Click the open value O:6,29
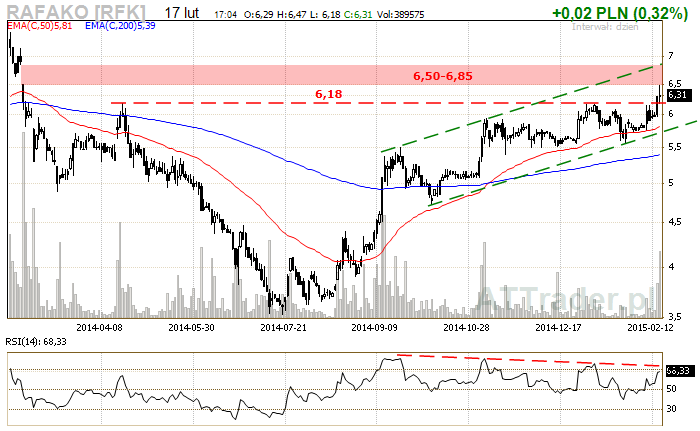This screenshot has width=700, height=431. coord(258,15)
